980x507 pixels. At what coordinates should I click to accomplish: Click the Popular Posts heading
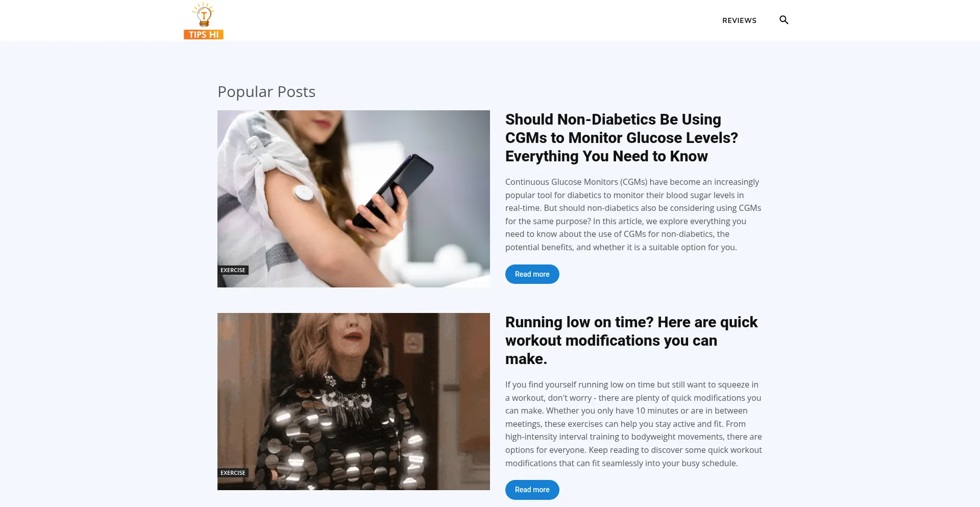(266, 91)
